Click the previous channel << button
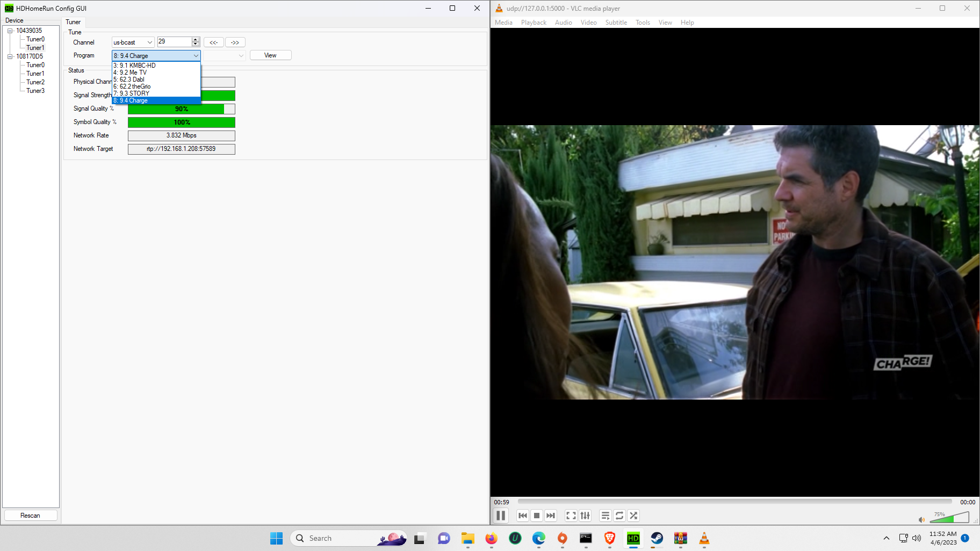This screenshot has width=980, height=551. (x=213, y=42)
